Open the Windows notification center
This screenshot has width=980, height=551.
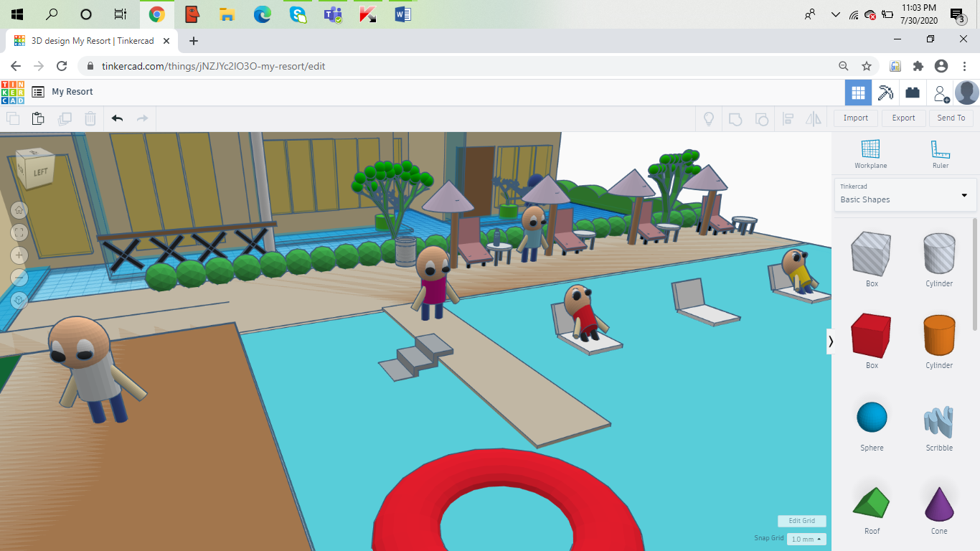pos(956,15)
